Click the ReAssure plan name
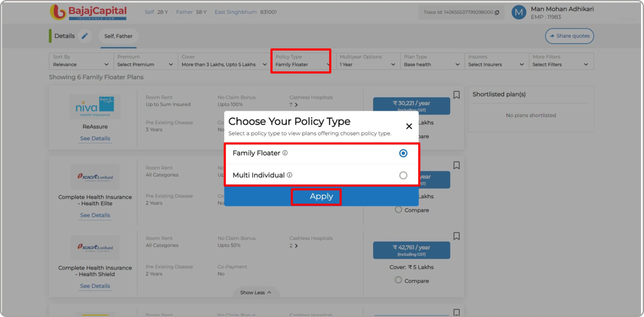Viewport: 644px width, 317px height. coord(95,126)
